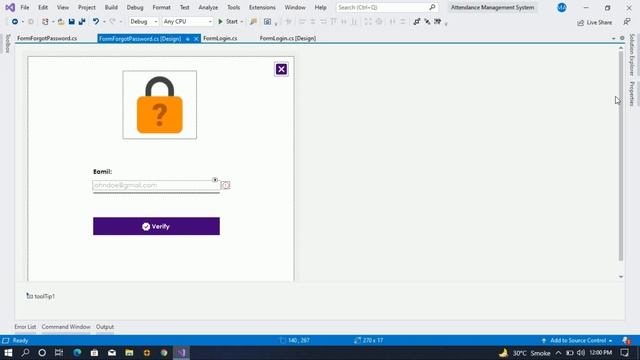Select the toolTip1 component in the tray
The height and width of the screenshot is (360, 640).
pyautogui.click(x=40, y=296)
